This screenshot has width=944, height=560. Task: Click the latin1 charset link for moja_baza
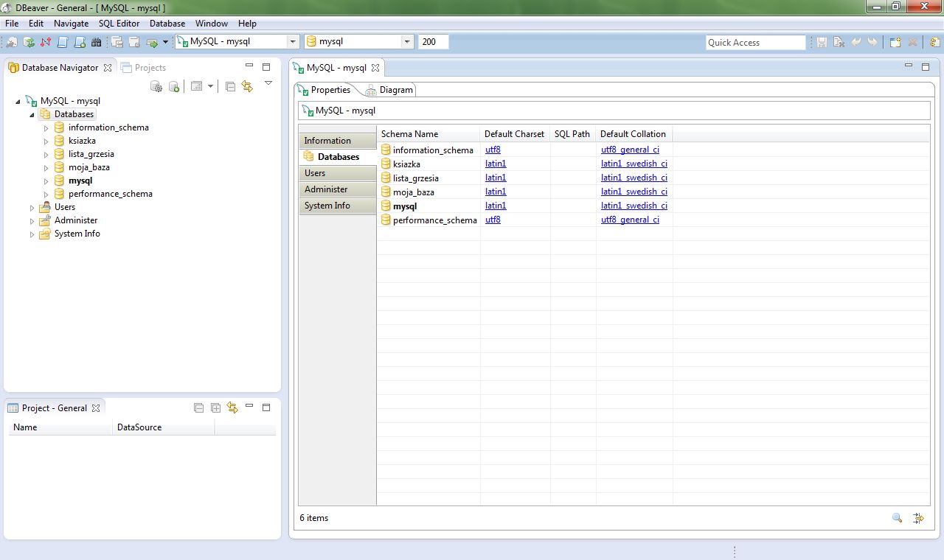coord(496,192)
